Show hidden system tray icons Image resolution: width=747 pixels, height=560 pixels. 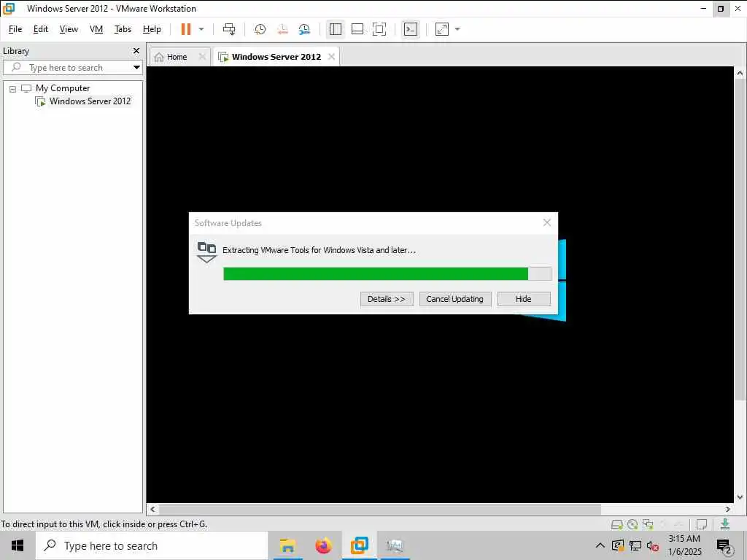600,545
